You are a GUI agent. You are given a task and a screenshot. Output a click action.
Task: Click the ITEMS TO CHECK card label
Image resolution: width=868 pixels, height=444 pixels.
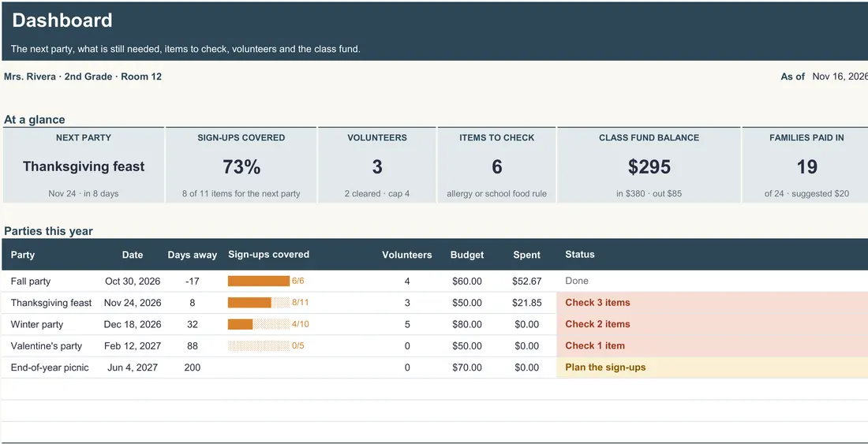click(497, 138)
